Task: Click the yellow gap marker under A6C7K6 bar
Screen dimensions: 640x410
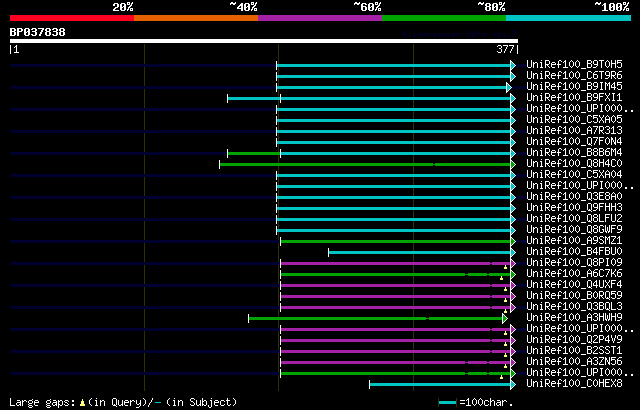Action: click(x=501, y=278)
